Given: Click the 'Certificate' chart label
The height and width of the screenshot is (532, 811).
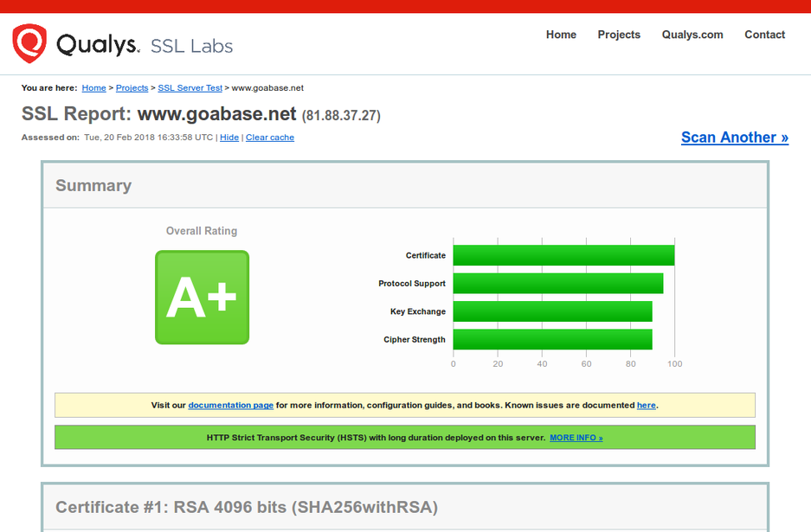Looking at the screenshot, I should pos(426,255).
